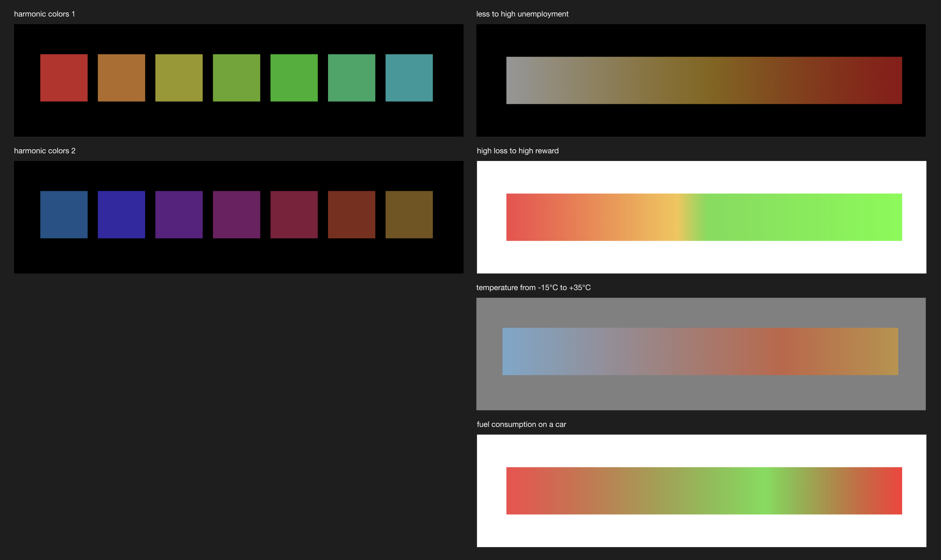This screenshot has height=560, width=941.
Task: Click the maroon swatch in harmonic colors 2
Action: click(294, 215)
